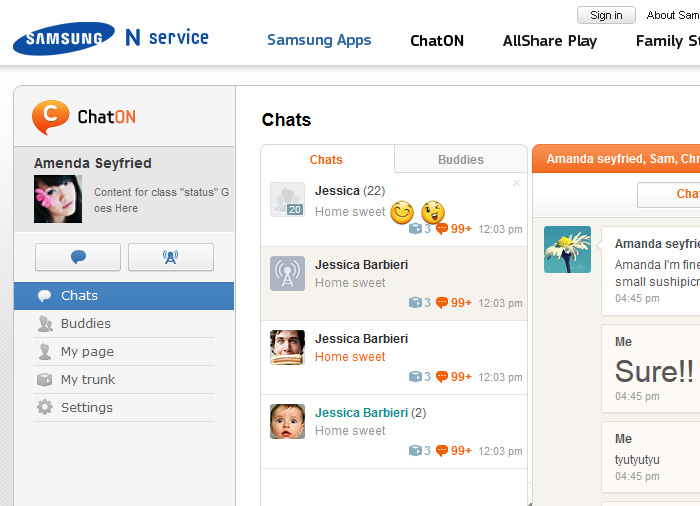This screenshot has width=700, height=506.
Task: Click the broadcast antenna button below profile
Action: 171,257
